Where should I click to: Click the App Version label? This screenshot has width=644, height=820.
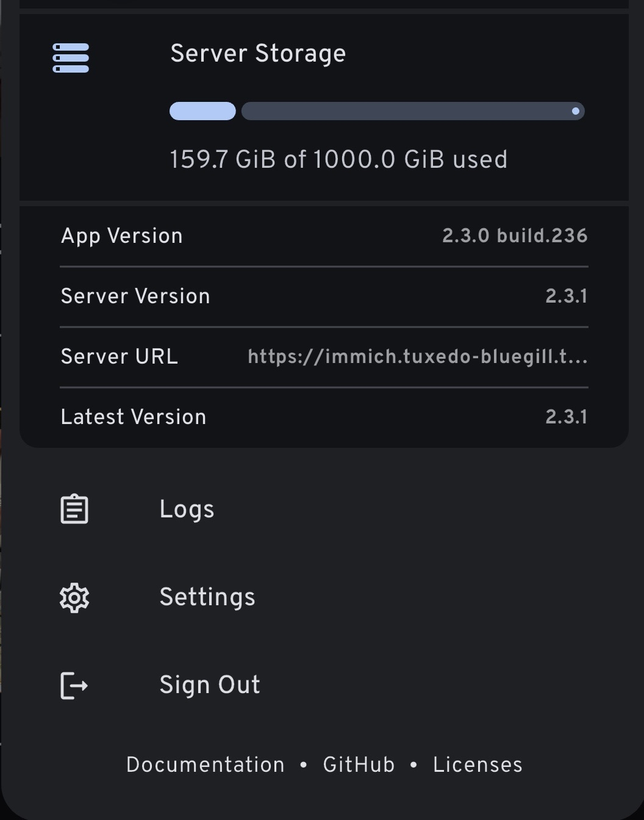pyautogui.click(x=122, y=236)
